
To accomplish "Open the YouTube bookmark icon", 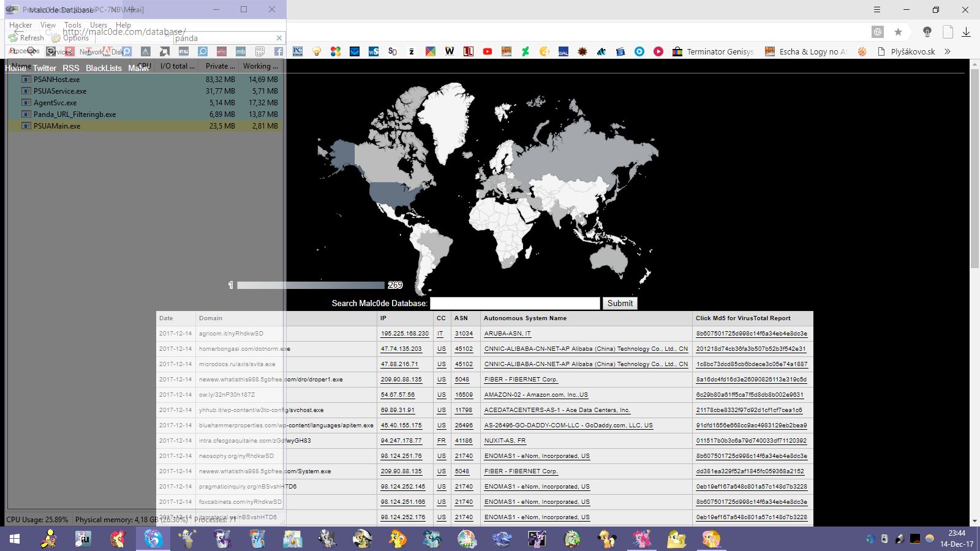I will 488,51.
